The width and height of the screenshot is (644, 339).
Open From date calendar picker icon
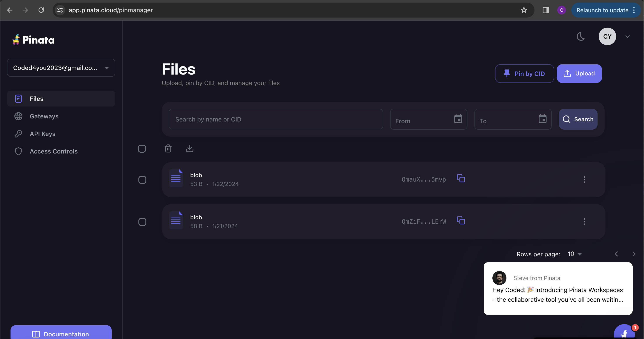click(458, 119)
